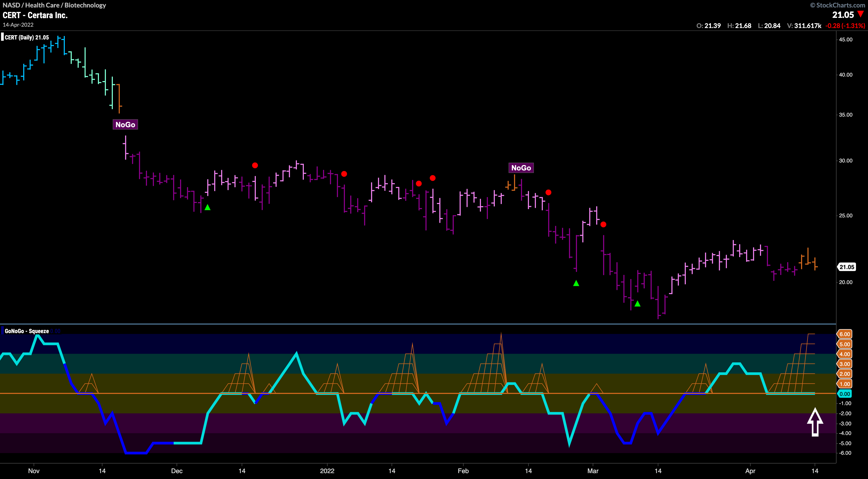The height and width of the screenshot is (479, 868).
Task: Click the first NoGo label in November
Action: point(125,125)
